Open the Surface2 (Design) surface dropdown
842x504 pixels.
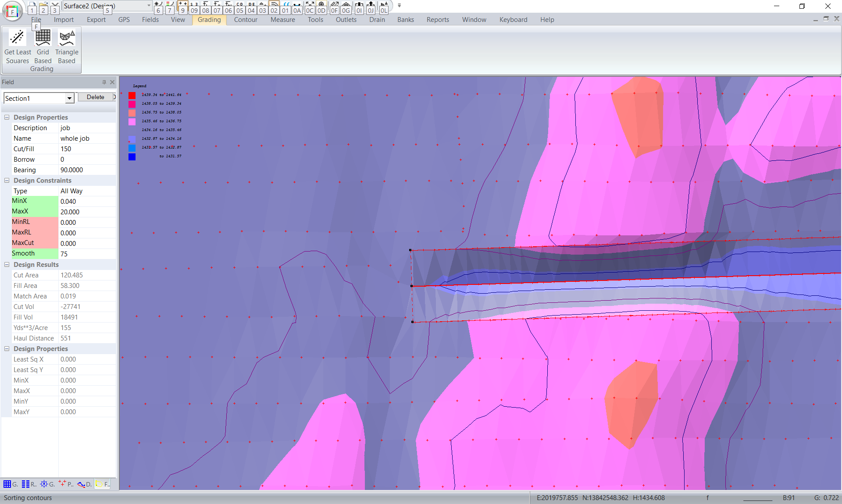149,6
